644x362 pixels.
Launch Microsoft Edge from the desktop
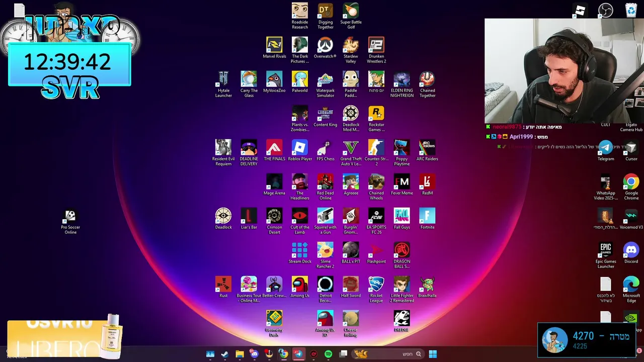(631, 290)
